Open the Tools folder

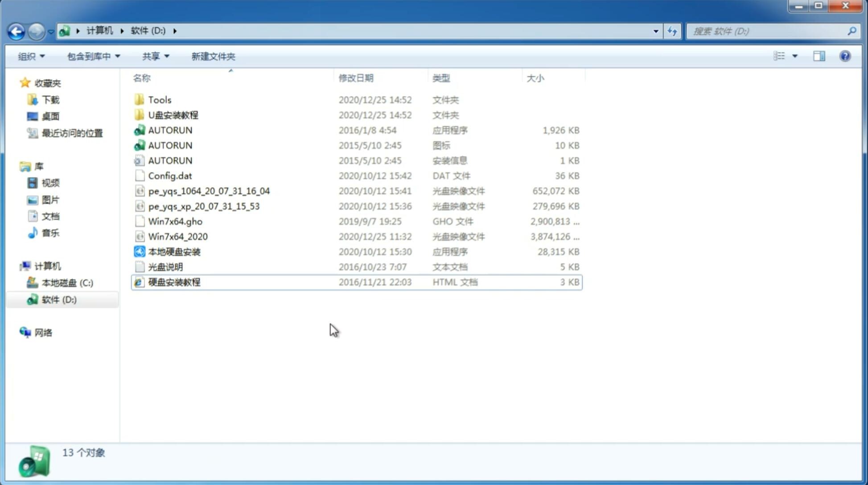point(159,99)
